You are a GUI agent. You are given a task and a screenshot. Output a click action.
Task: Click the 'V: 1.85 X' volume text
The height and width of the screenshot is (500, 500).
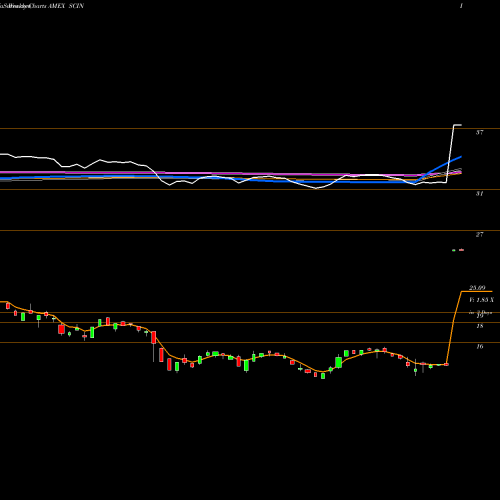pyautogui.click(x=481, y=300)
